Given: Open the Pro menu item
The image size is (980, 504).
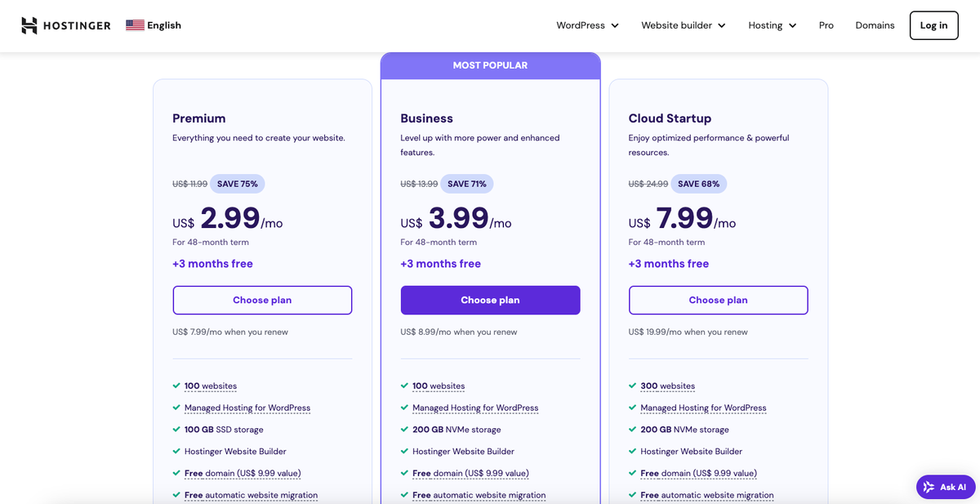Looking at the screenshot, I should click(826, 25).
